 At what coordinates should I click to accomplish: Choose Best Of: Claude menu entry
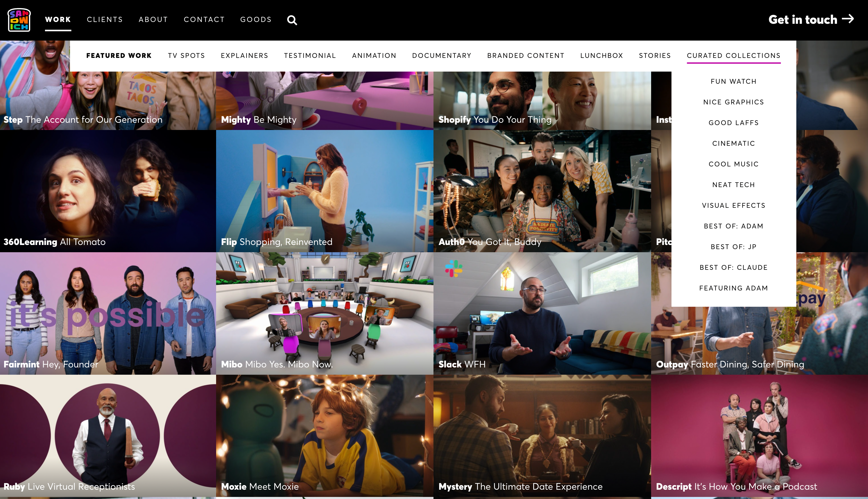733,268
